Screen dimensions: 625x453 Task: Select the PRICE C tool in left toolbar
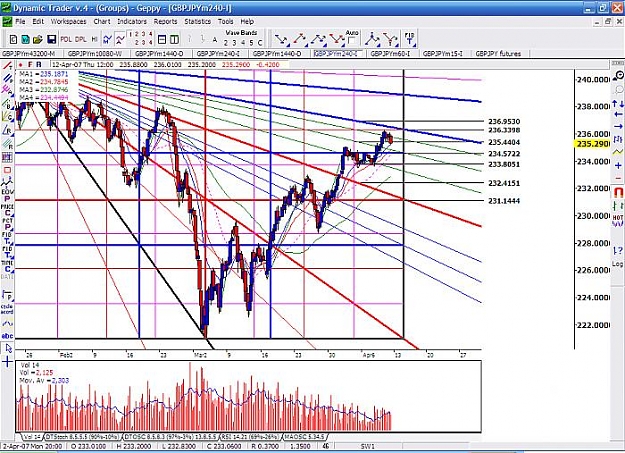coord(7,210)
